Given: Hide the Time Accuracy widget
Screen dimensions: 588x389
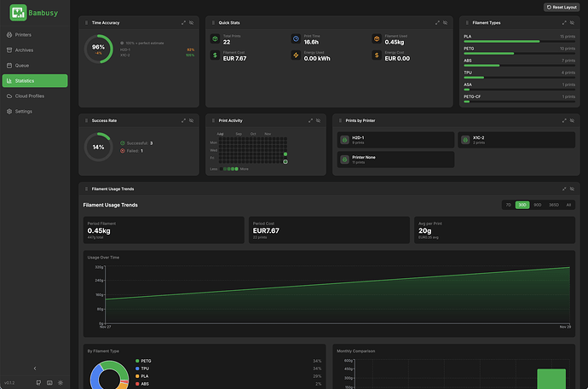Looking at the screenshot, I should click(x=191, y=23).
